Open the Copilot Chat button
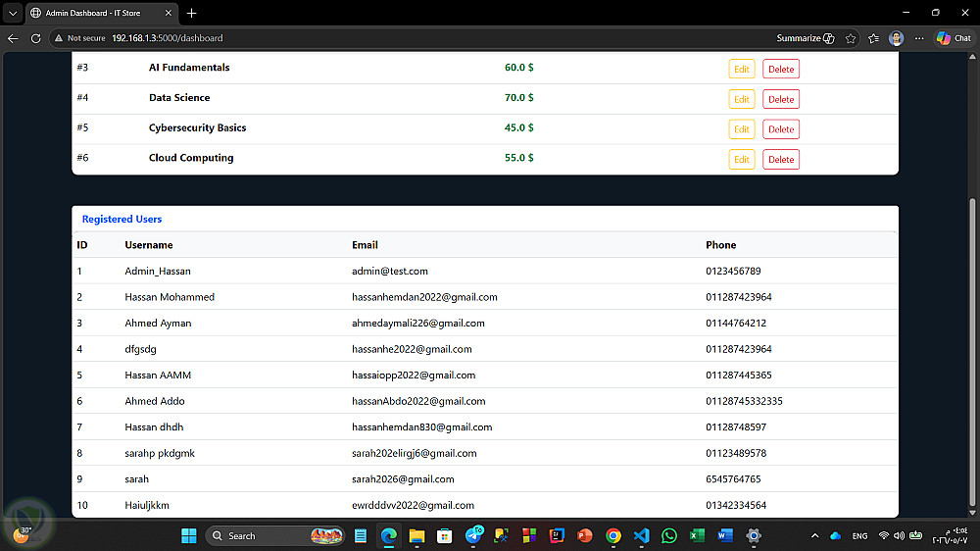Image resolution: width=980 pixels, height=551 pixels. pos(954,38)
